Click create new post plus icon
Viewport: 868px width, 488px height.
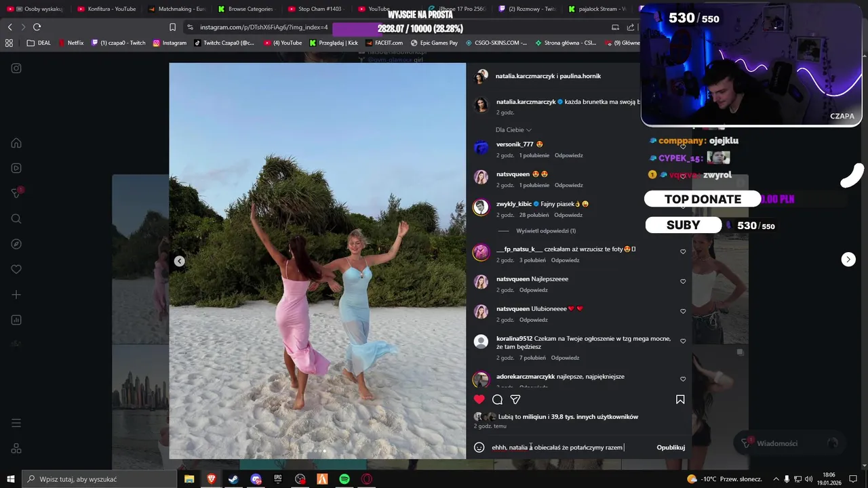tap(16, 294)
